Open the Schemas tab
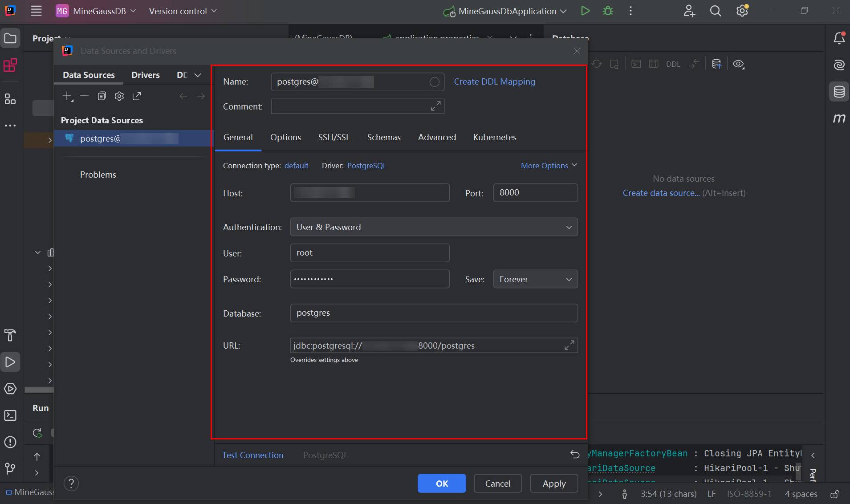Viewport: 850px width, 504px height. point(384,137)
